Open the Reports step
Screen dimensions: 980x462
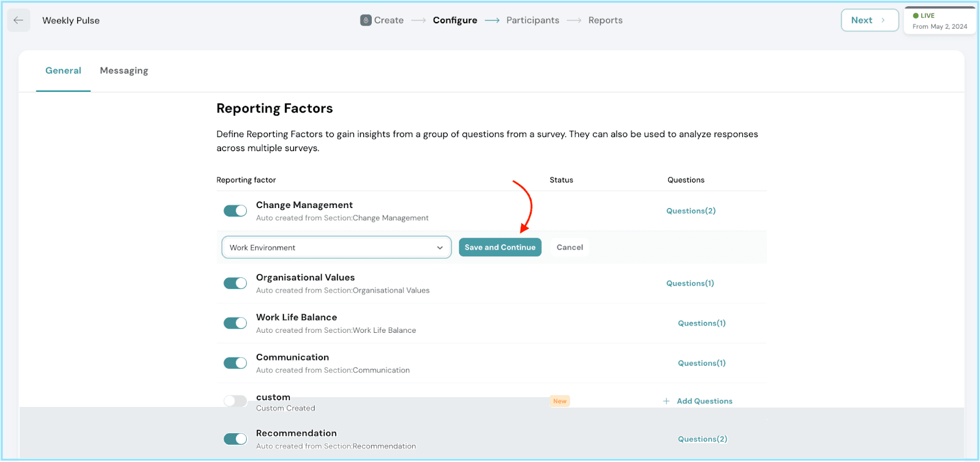tap(605, 20)
